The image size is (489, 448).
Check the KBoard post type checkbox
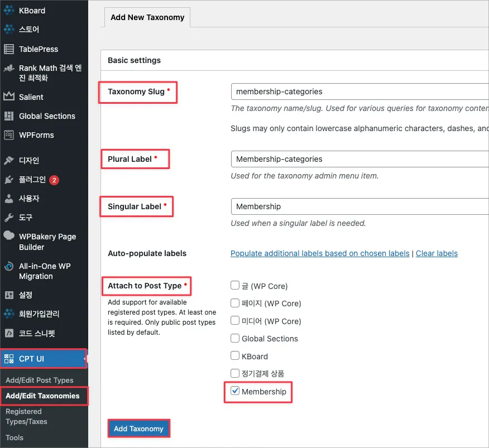coord(235,356)
